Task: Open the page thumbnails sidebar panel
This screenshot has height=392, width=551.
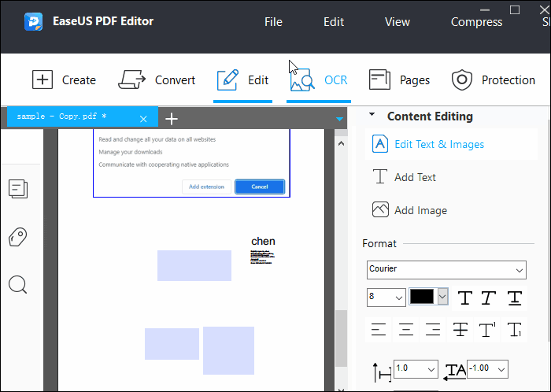Action: [x=18, y=189]
